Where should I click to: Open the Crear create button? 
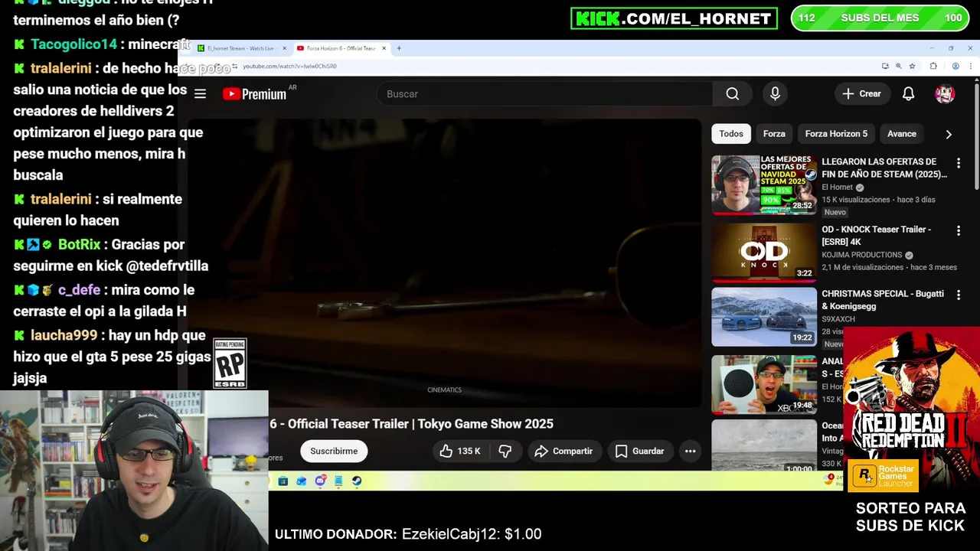tap(862, 93)
